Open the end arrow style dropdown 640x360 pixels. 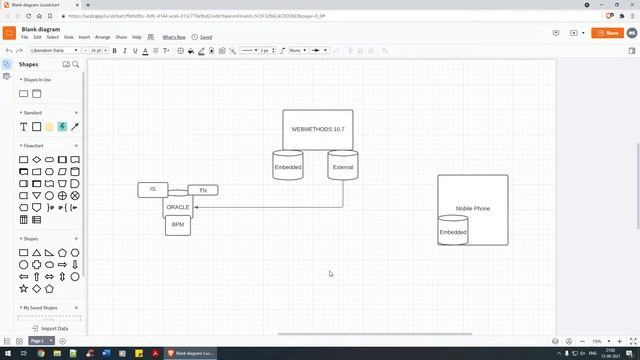319,50
